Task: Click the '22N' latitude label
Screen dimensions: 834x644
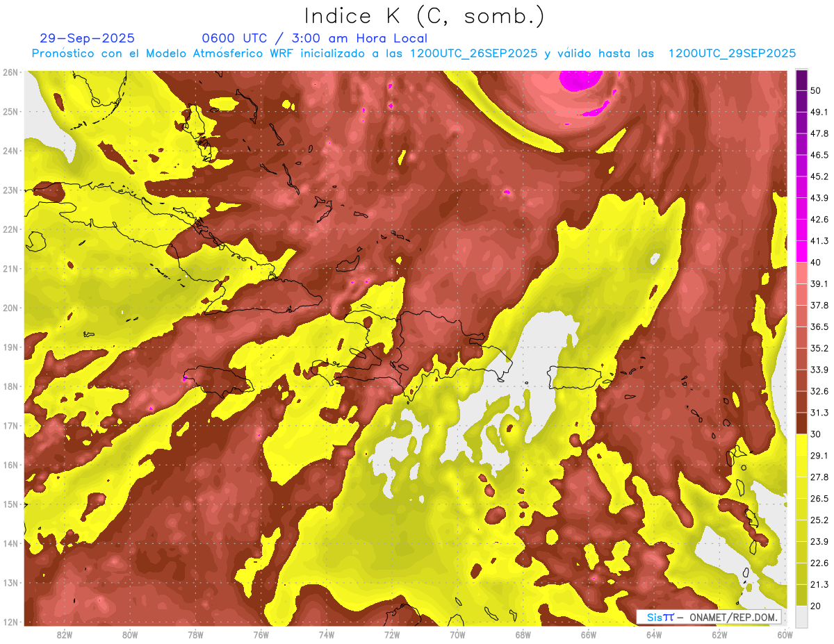Action: (10, 229)
